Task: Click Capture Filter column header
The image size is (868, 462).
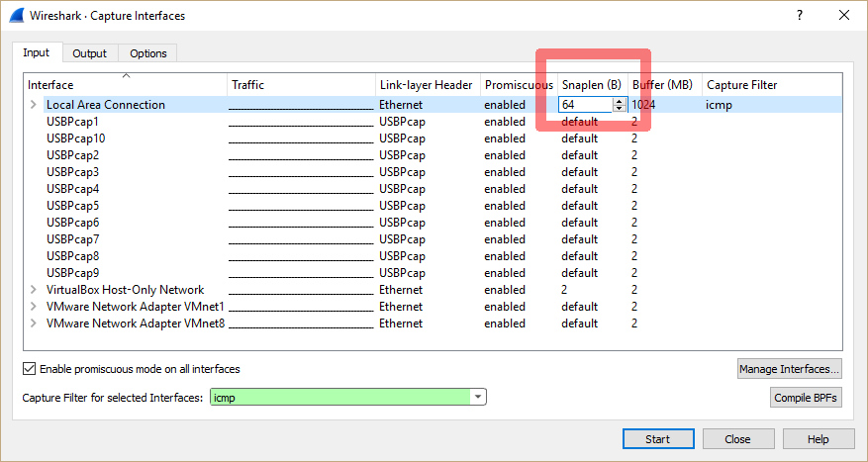Action: pyautogui.click(x=772, y=85)
